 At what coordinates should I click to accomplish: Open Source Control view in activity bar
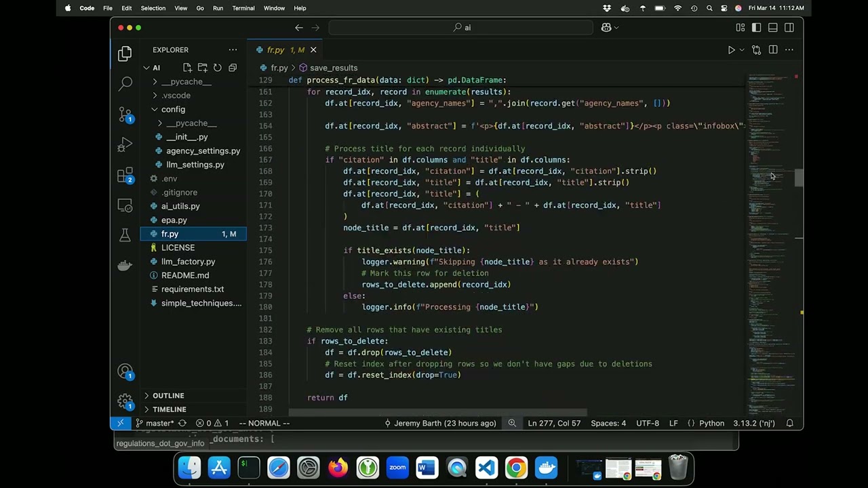pos(125,114)
